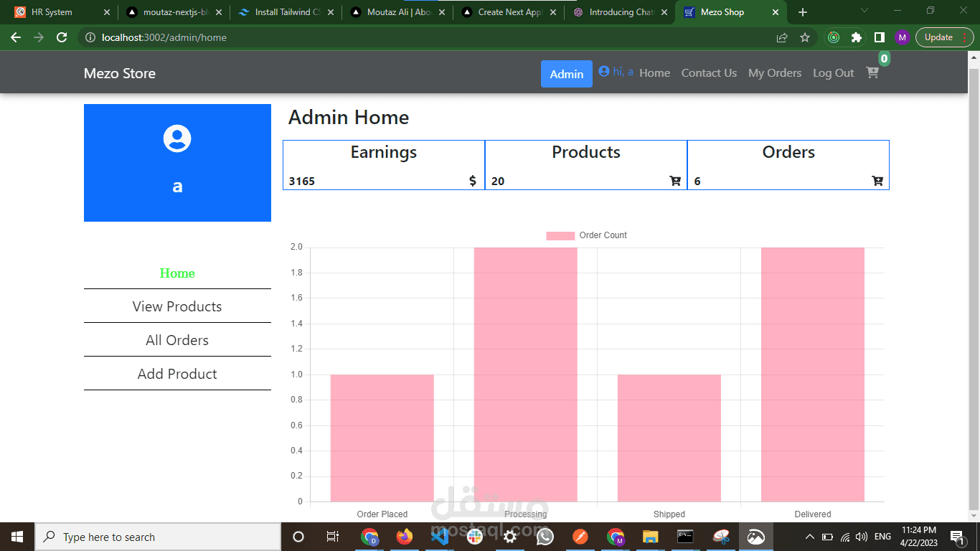Open the browser extensions puzzle icon
This screenshot has width=980, height=551.
coord(856,37)
